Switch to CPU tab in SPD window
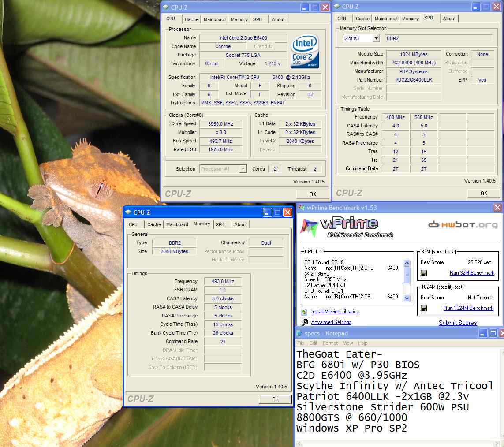The image size is (504, 447). coord(342,19)
